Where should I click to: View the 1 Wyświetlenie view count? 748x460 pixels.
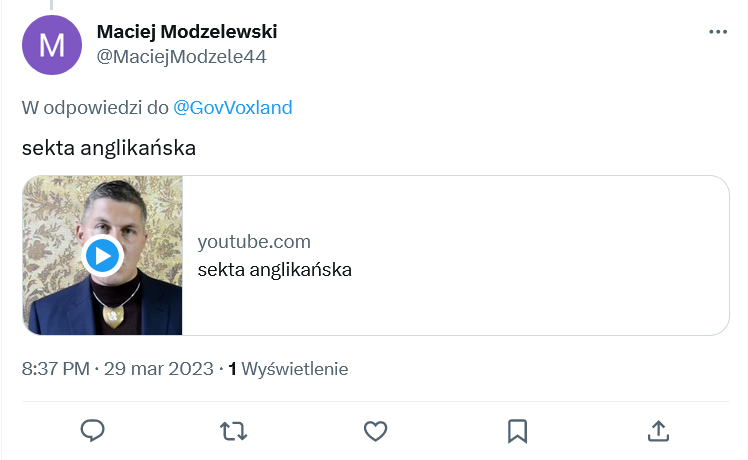[288, 369]
